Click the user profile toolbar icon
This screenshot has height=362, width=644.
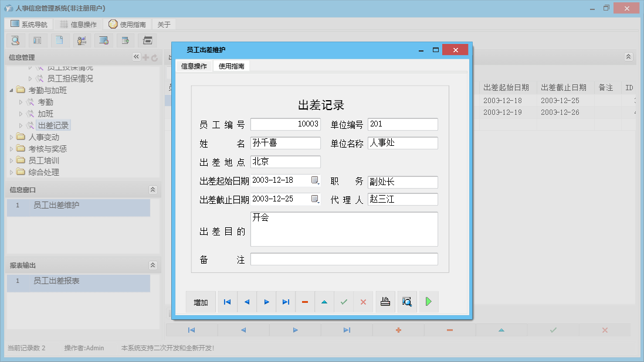[82, 40]
